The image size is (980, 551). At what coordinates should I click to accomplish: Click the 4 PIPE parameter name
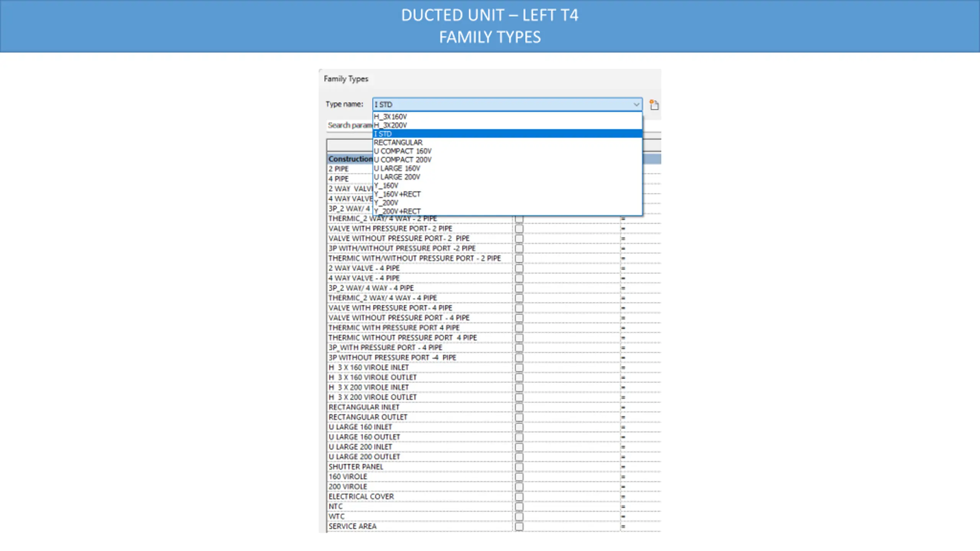[338, 179]
